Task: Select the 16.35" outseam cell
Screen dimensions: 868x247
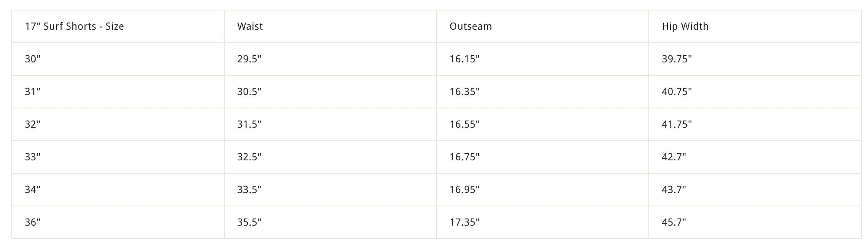Action: [464, 92]
